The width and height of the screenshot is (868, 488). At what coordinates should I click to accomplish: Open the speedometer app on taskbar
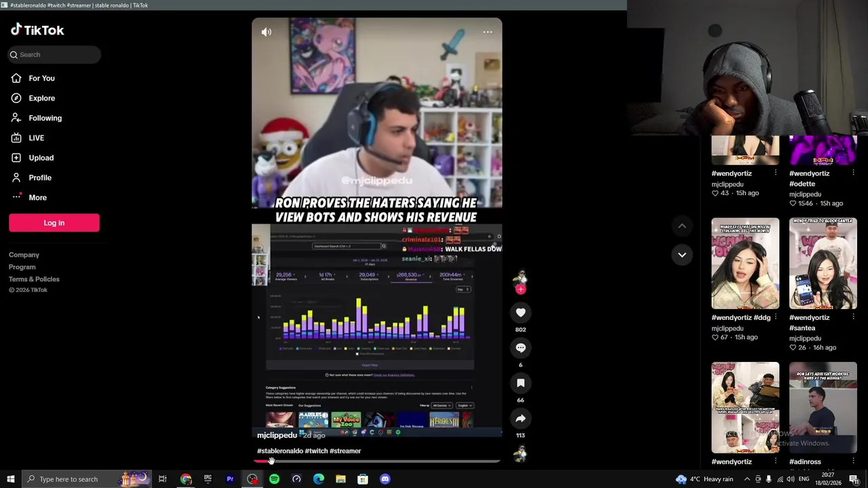[296, 479]
